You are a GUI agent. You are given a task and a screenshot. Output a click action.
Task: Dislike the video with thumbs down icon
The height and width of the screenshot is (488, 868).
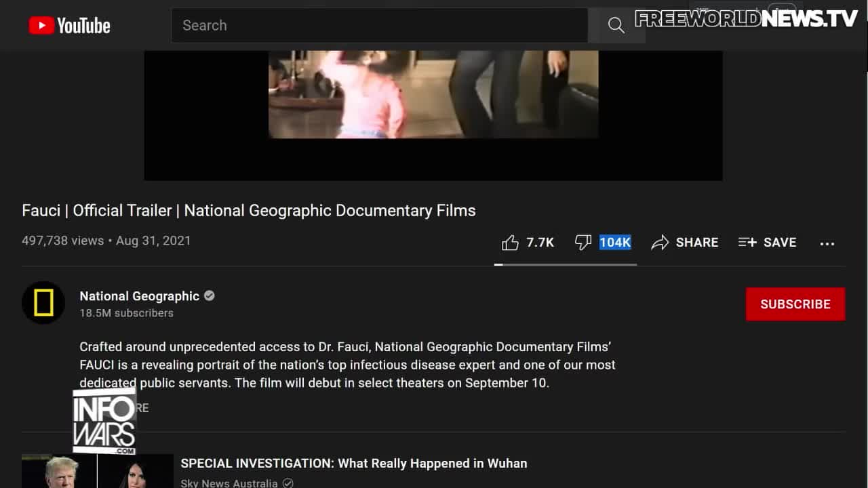(583, 243)
